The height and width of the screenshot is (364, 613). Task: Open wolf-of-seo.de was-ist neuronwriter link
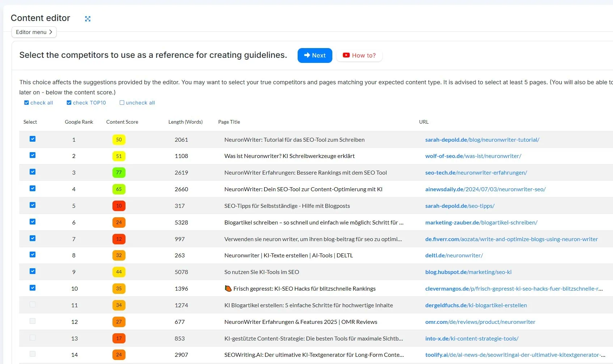473,156
